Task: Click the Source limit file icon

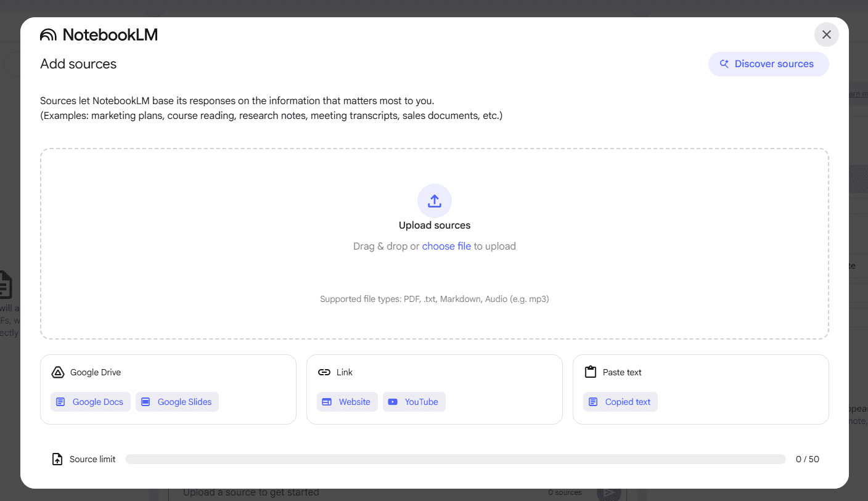Action: tap(57, 459)
